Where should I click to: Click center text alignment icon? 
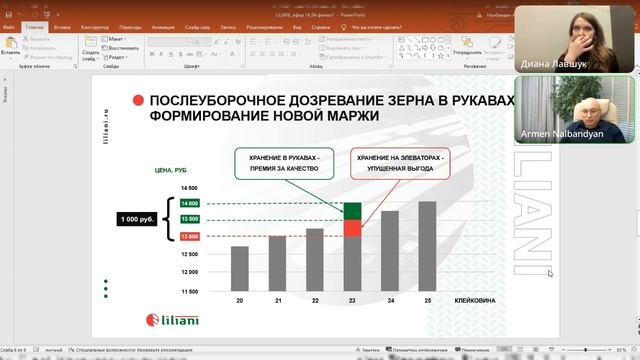(262, 54)
